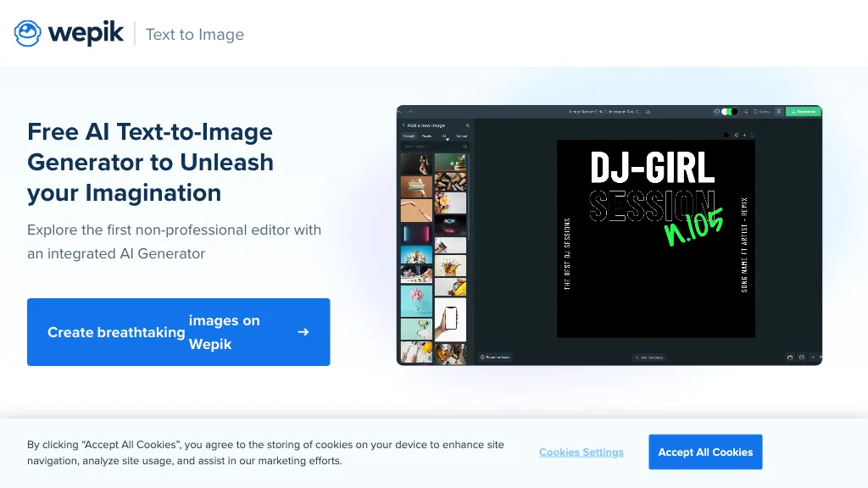Click the black color circle above the canvas

tap(726, 135)
